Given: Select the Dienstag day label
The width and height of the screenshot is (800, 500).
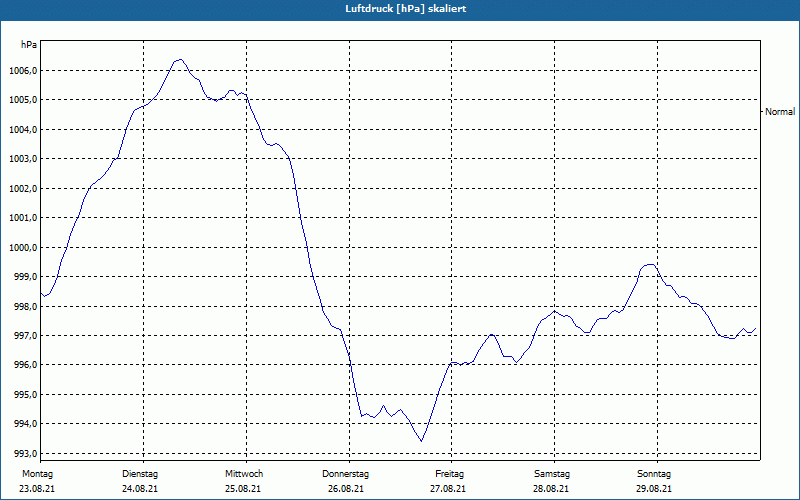Looking at the screenshot, I should coord(140,474).
